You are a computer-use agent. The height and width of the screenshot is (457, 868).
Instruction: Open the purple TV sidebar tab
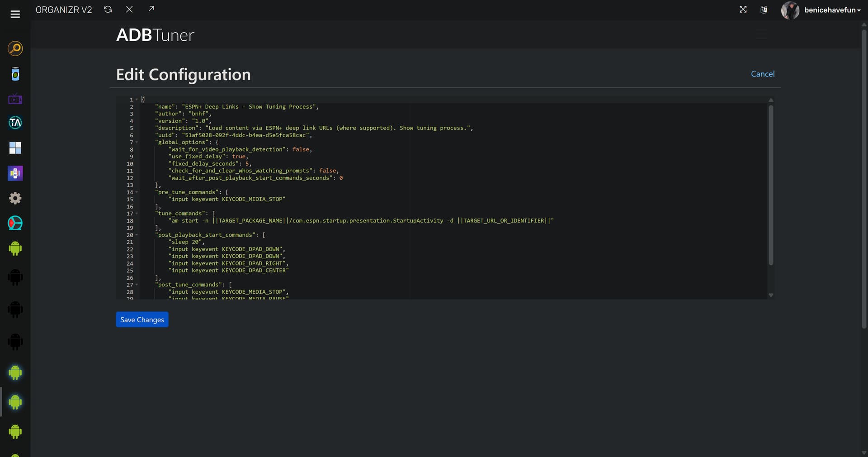[15, 99]
